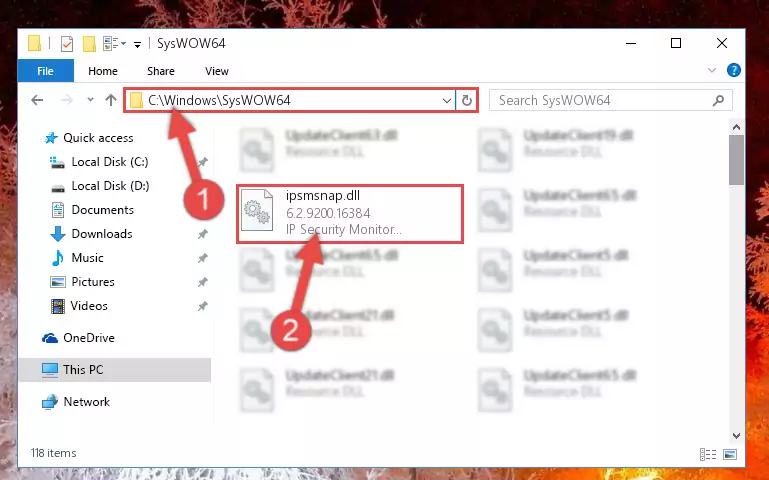Click the vertical scrollbar thumb
This screenshot has width=769, height=480.
tap(736, 160)
